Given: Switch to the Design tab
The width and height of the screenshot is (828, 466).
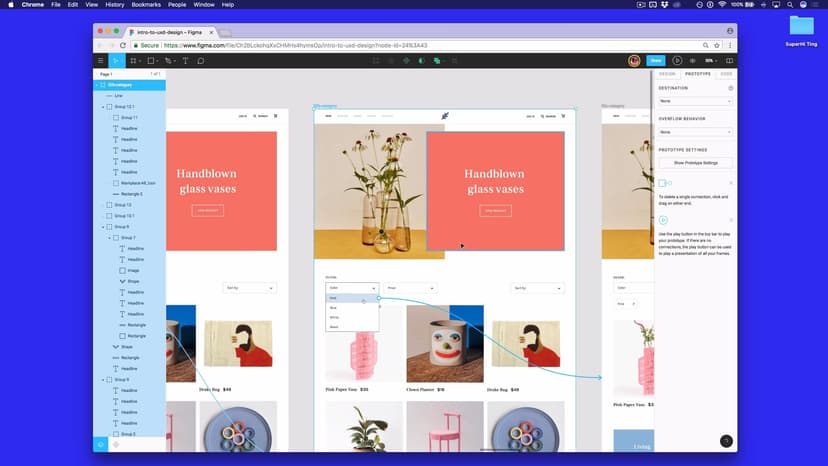Looking at the screenshot, I should (x=667, y=74).
